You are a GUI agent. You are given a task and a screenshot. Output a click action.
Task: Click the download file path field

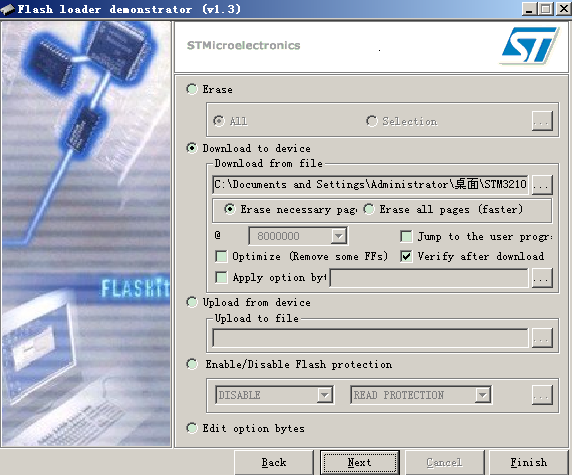370,185
